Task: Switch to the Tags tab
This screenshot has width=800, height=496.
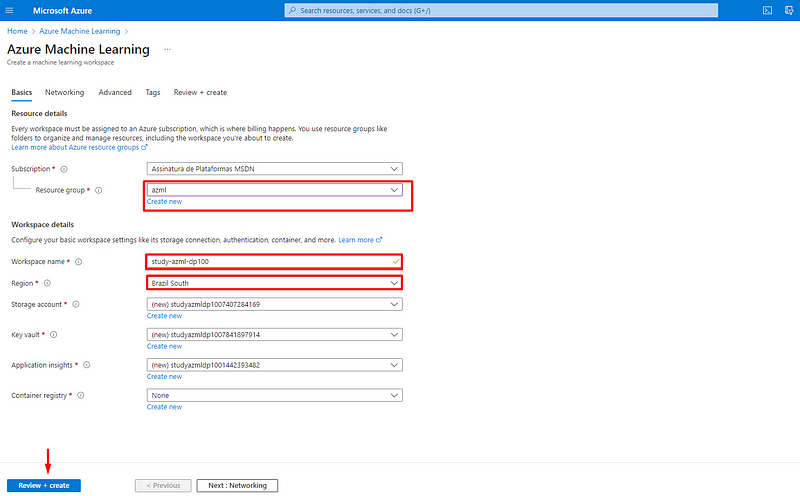Action: click(153, 92)
